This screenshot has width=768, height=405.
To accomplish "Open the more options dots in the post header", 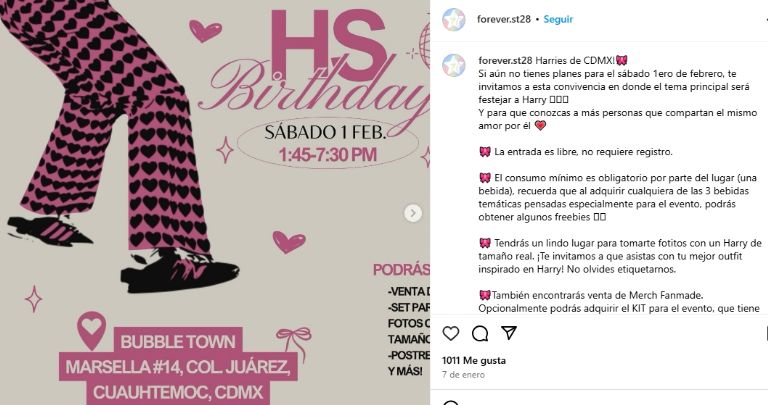I will [766, 19].
